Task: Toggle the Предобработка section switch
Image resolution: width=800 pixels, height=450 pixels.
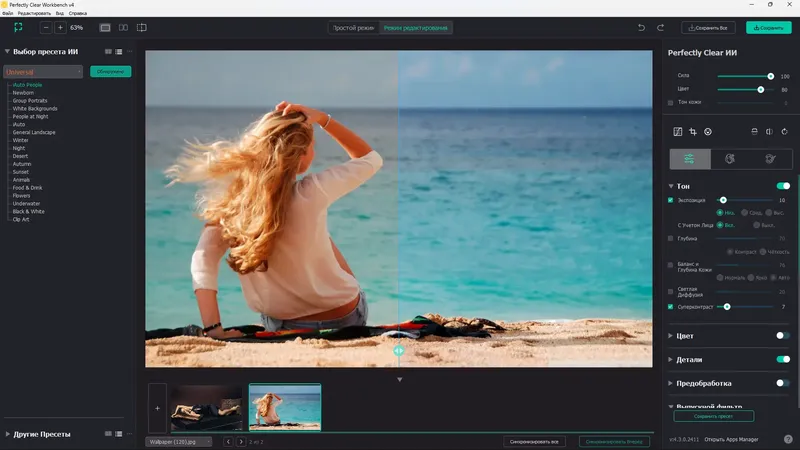Action: click(x=783, y=383)
